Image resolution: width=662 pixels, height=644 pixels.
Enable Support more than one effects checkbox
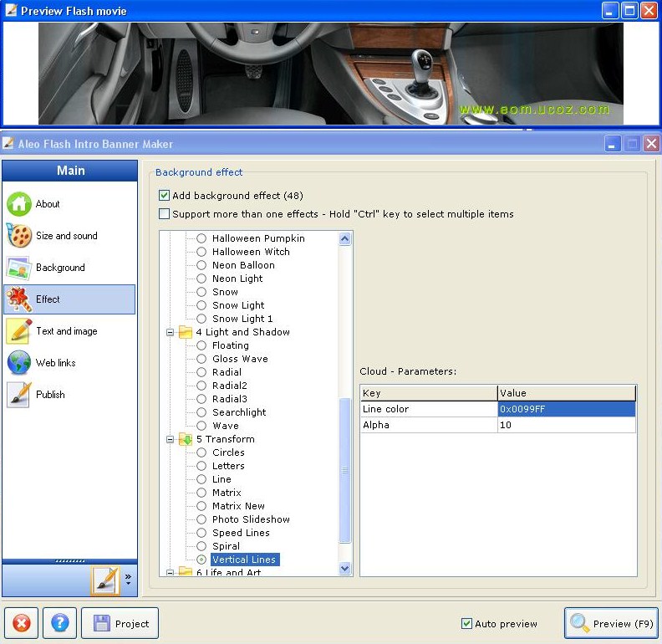(164, 214)
